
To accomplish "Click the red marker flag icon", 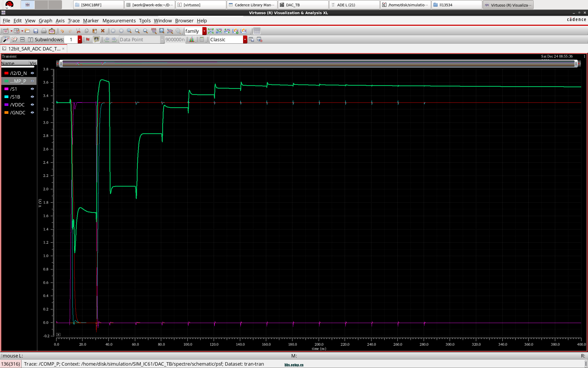I will [88, 39].
